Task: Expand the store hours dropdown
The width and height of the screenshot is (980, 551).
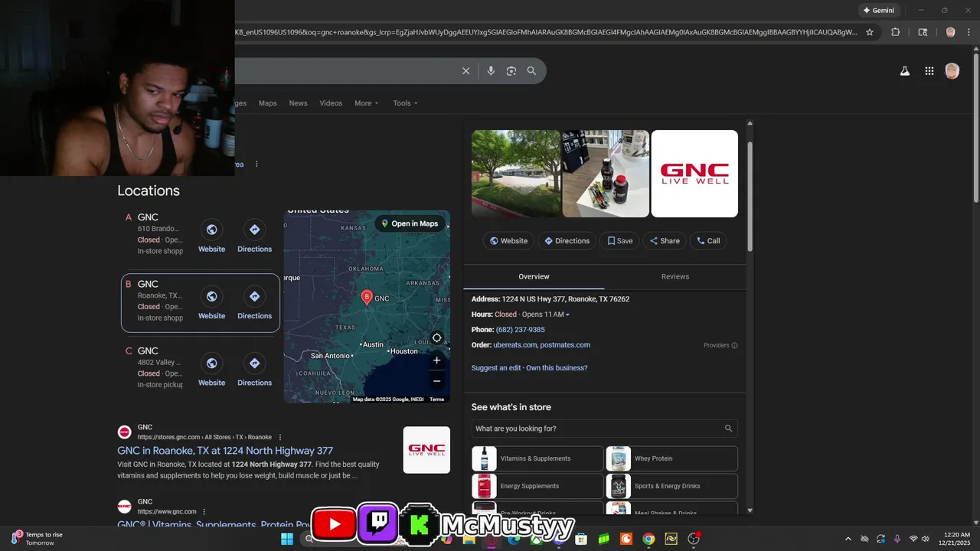Action: click(567, 315)
